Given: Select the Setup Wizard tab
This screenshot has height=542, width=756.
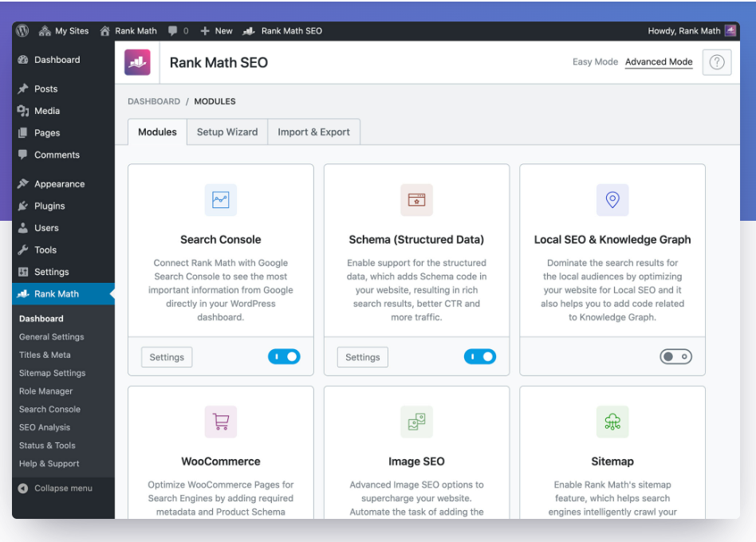Looking at the screenshot, I should tap(227, 132).
